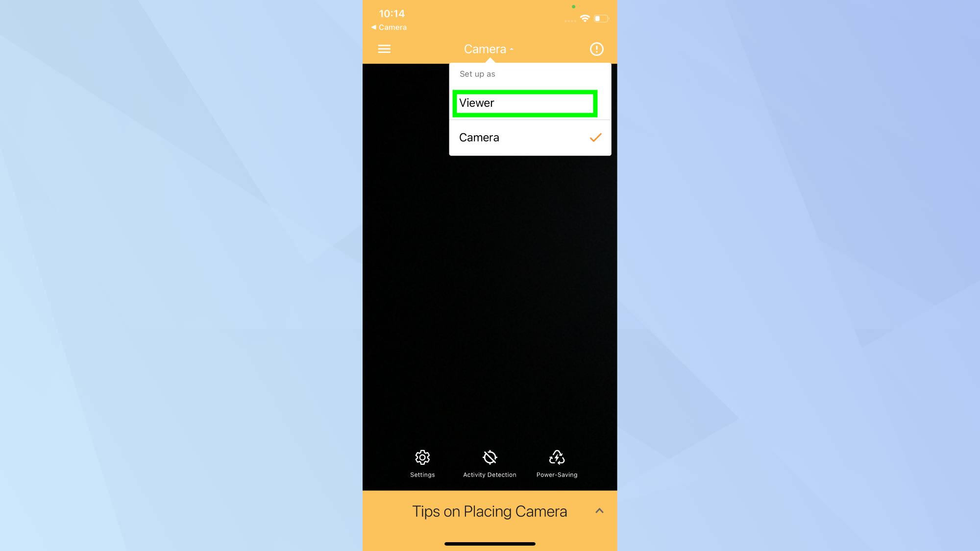This screenshot has height=551, width=980.
Task: Select Settings tab at bottom
Action: tap(423, 463)
